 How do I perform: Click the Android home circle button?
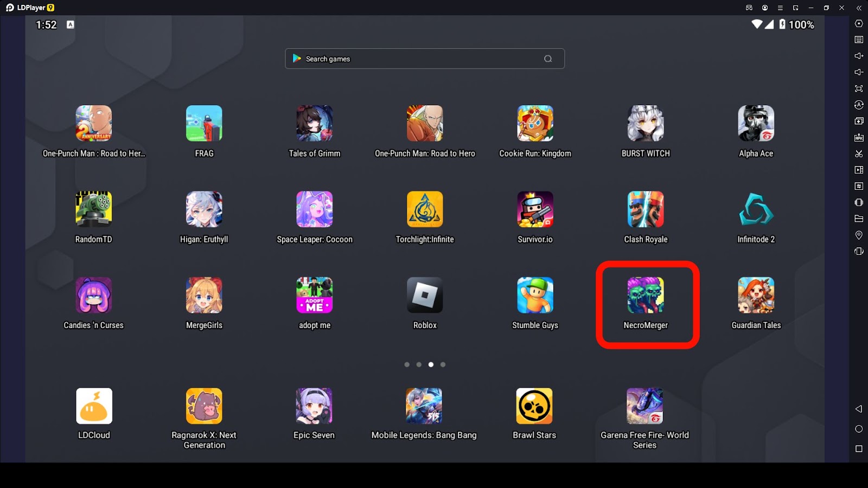click(859, 429)
